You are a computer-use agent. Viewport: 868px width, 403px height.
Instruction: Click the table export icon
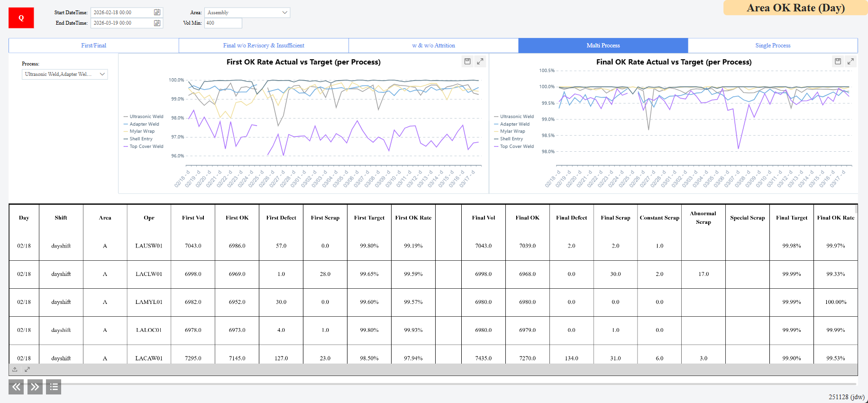pos(15,369)
